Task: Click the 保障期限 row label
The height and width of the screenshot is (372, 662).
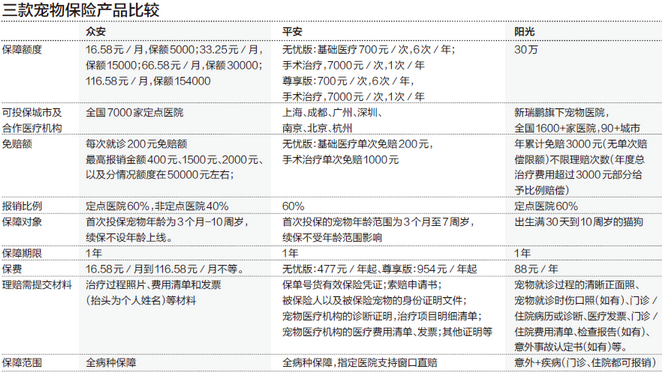Action: tap(22, 253)
